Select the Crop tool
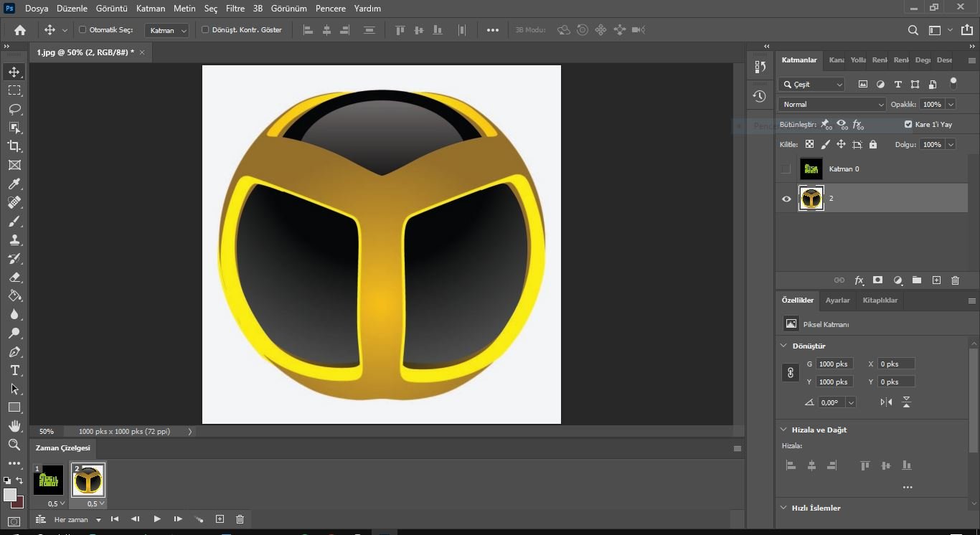Viewport: 980px width, 535px height. pyautogui.click(x=14, y=146)
